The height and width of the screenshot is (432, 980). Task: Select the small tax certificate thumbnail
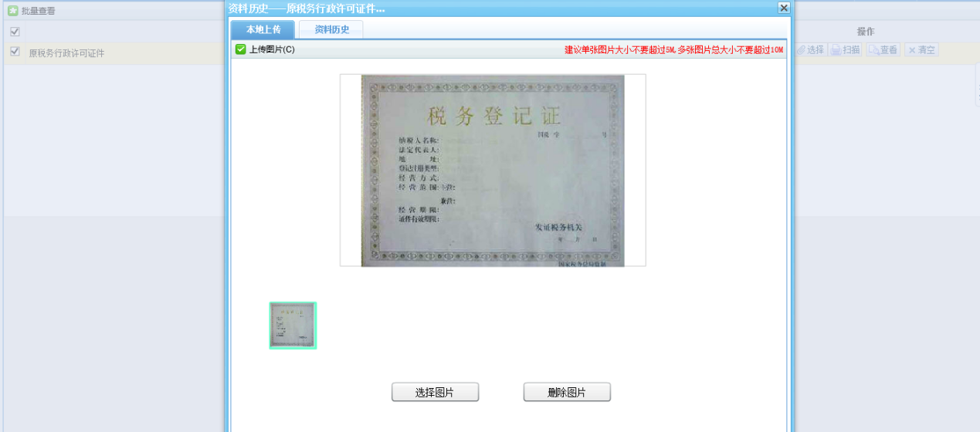coord(293,326)
